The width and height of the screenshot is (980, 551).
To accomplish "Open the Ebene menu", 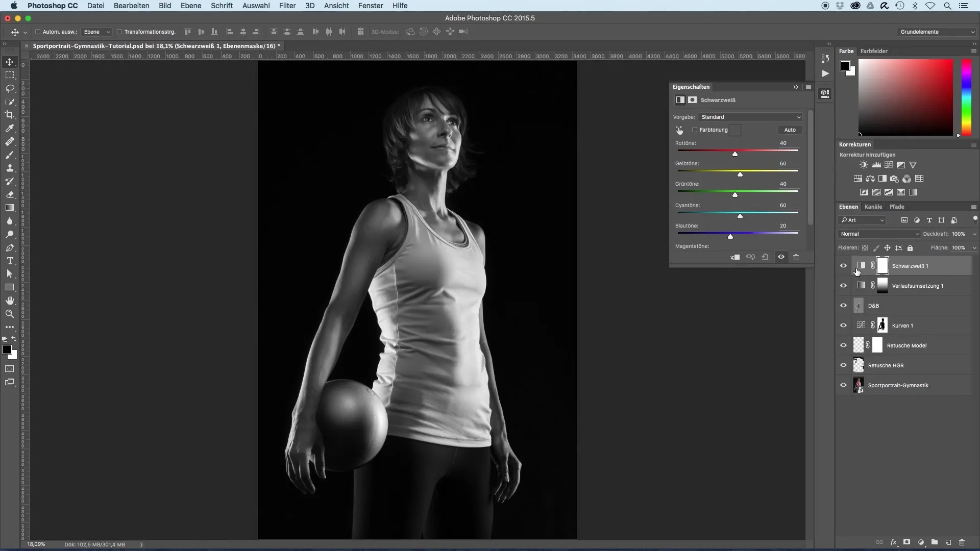I will click(191, 6).
